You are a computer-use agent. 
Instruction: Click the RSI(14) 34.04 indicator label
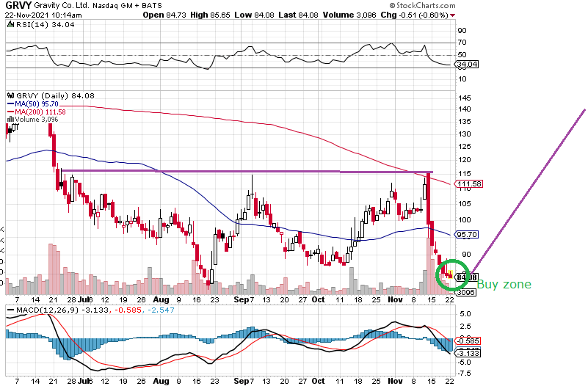point(45,25)
